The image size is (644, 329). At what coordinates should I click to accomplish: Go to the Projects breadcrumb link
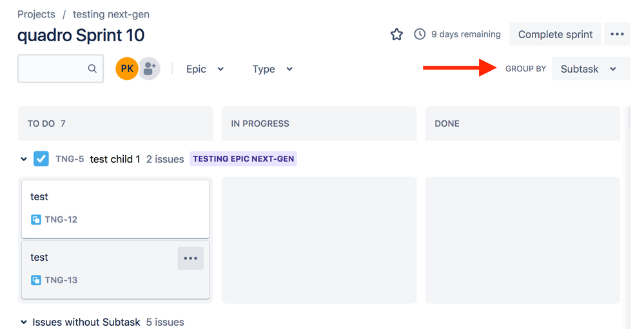tap(36, 14)
